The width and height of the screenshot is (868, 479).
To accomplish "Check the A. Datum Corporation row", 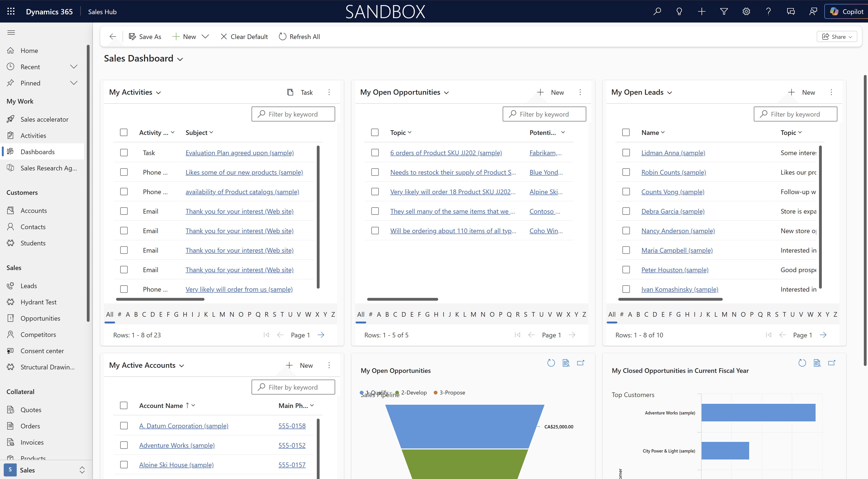I will tap(124, 426).
